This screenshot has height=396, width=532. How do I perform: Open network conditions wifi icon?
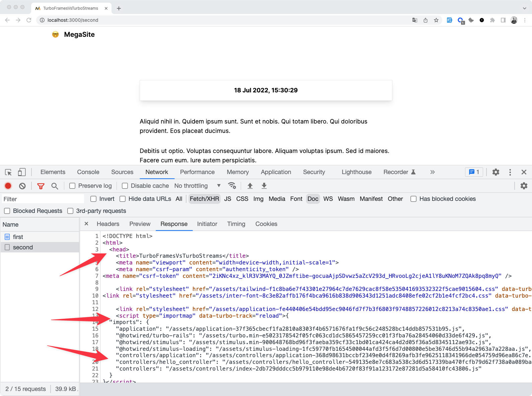pyautogui.click(x=232, y=186)
